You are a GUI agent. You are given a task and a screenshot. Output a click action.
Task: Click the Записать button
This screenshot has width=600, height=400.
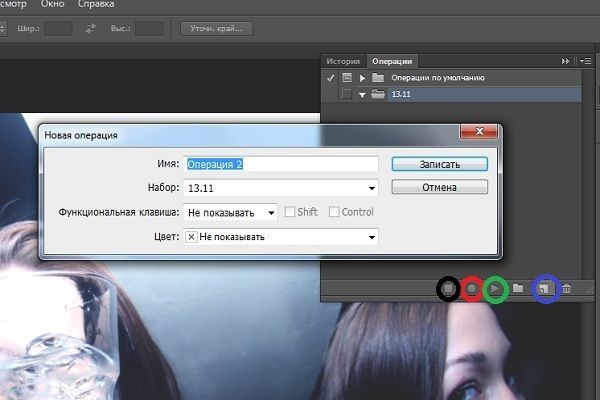click(x=439, y=163)
